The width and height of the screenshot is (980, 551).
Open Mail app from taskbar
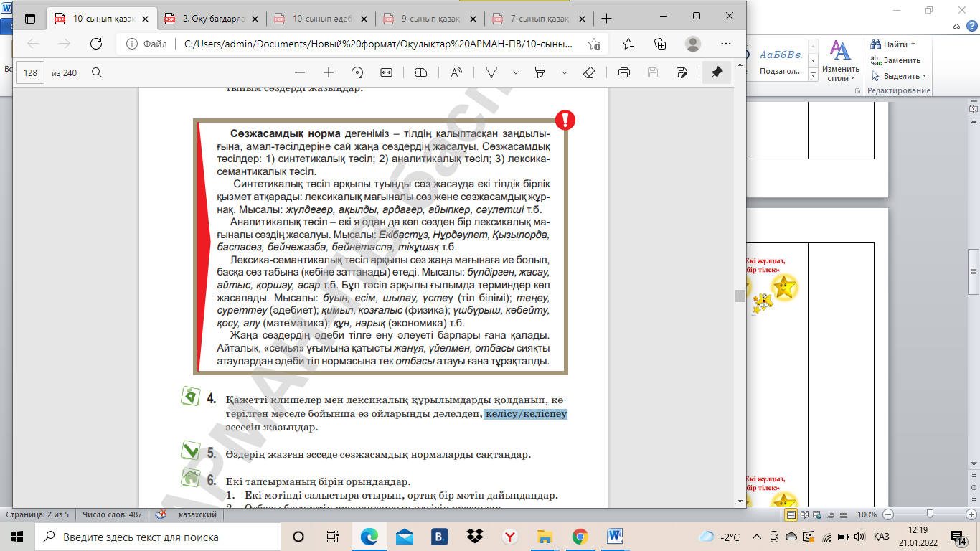pos(405,537)
